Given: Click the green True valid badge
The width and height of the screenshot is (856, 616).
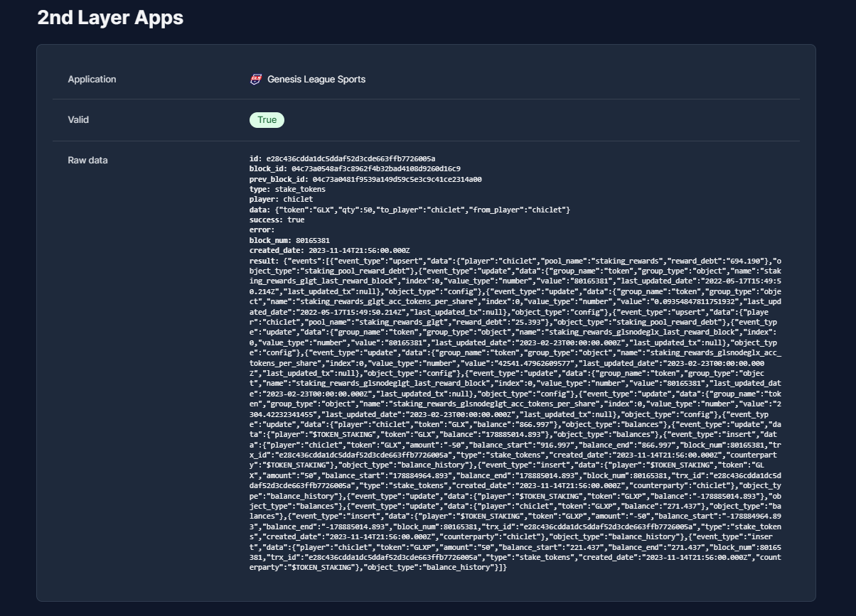Looking at the screenshot, I should pos(267,120).
